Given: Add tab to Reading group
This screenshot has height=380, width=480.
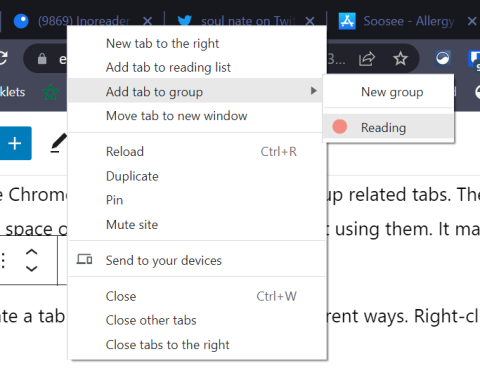Looking at the screenshot, I should click(388, 127).
